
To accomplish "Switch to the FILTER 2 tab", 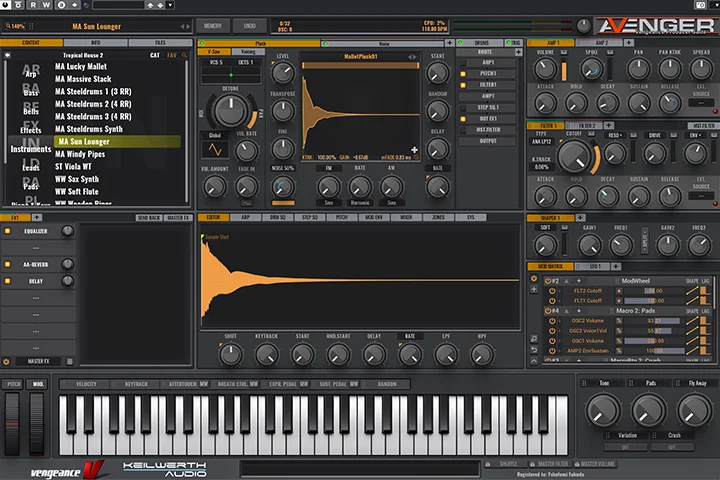I will 586,125.
